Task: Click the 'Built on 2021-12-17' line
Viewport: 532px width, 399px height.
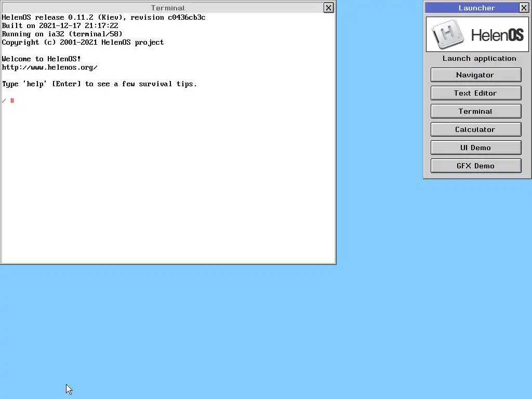Action: [x=60, y=26]
